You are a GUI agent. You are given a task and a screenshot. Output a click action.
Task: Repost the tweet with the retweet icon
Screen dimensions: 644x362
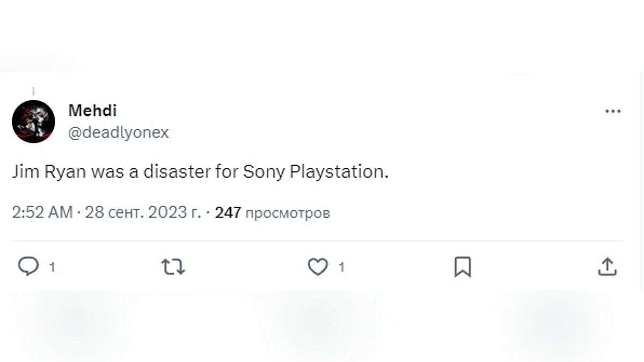point(173,267)
